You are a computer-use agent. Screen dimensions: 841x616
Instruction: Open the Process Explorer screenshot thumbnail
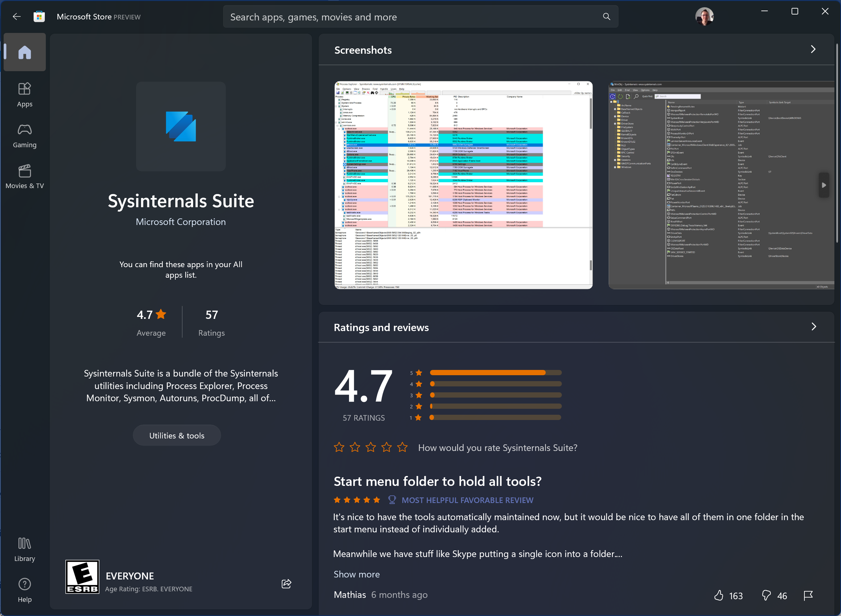(x=463, y=185)
